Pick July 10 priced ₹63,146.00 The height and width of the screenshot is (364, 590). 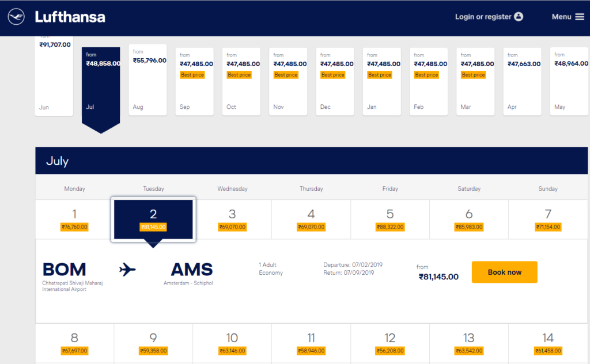(x=232, y=343)
